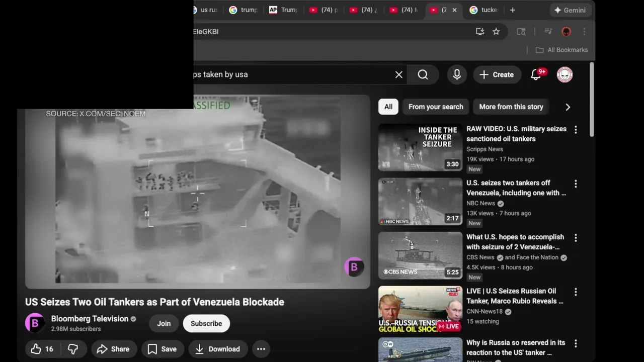
Task: Bookmark this page with star icon
Action: coord(496,32)
